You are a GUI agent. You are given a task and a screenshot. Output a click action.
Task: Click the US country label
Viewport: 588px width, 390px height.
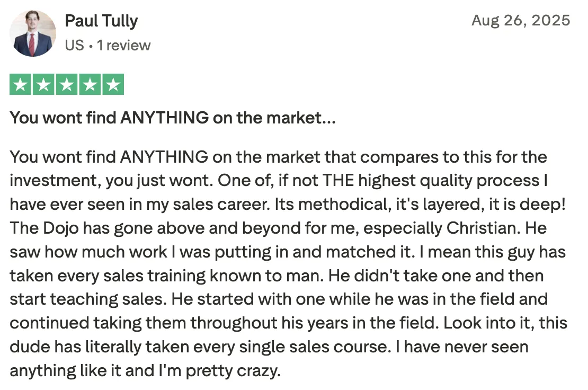74,46
